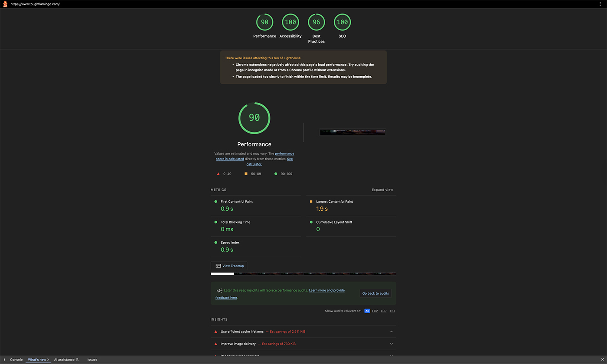
Task: Expand the Use efficient cache lifetimes insight
Action: (x=391, y=331)
